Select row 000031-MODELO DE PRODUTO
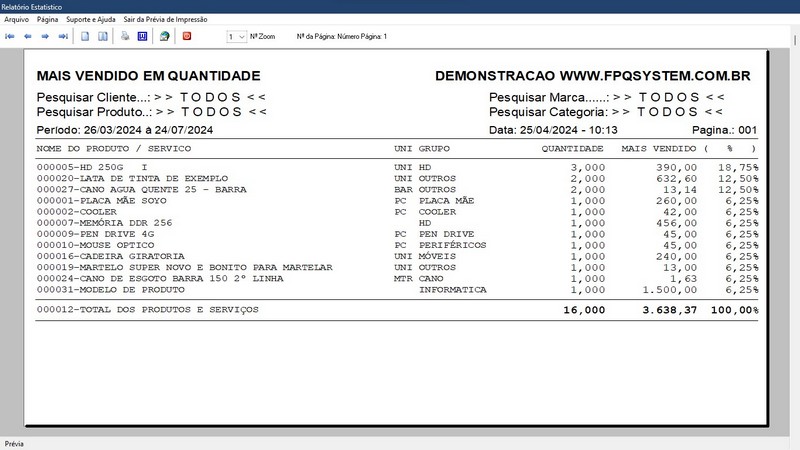This screenshot has width=800, height=450. point(397,290)
